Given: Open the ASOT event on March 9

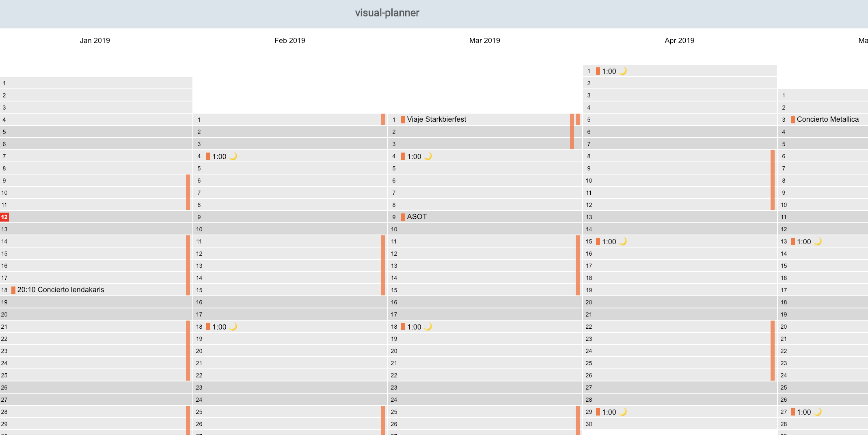Looking at the screenshot, I should coord(417,217).
